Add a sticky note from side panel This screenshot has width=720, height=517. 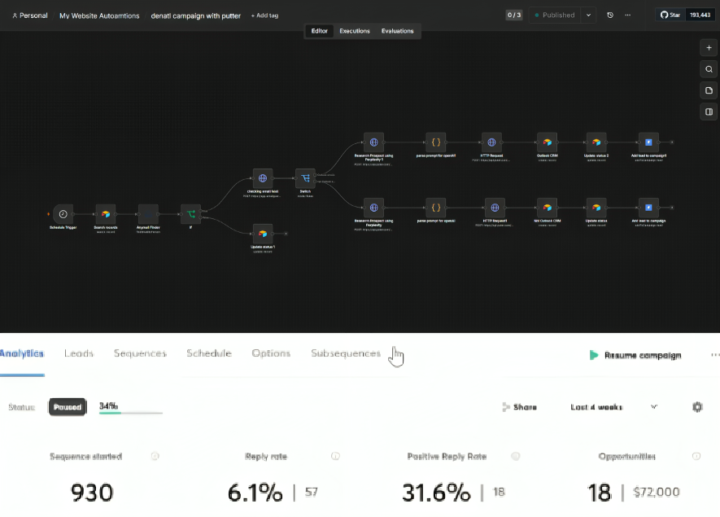(x=709, y=90)
